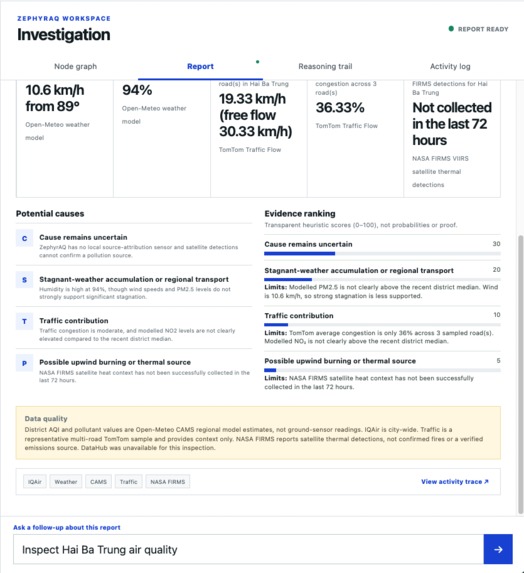Image resolution: width=524 pixels, height=573 pixels.
Task: Click the Possible upwind burning score bar
Action: point(382,370)
